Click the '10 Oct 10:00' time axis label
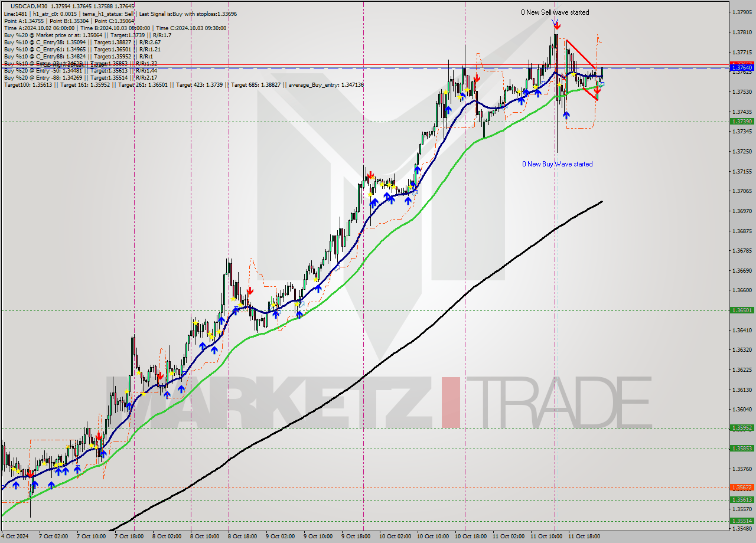 click(433, 537)
